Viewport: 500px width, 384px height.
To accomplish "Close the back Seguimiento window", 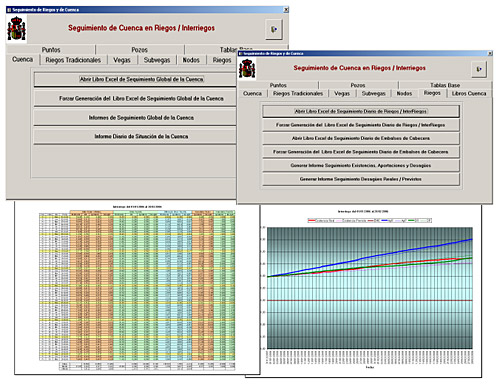I will point(286,10).
